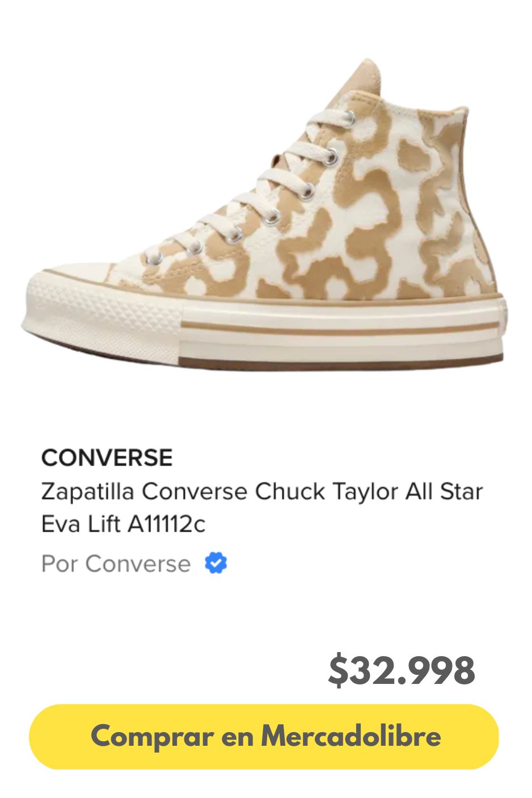Image resolution: width=532 pixels, height=798 pixels.
Task: Click the tan leopard pattern on shoe side
Action: (x=363, y=227)
